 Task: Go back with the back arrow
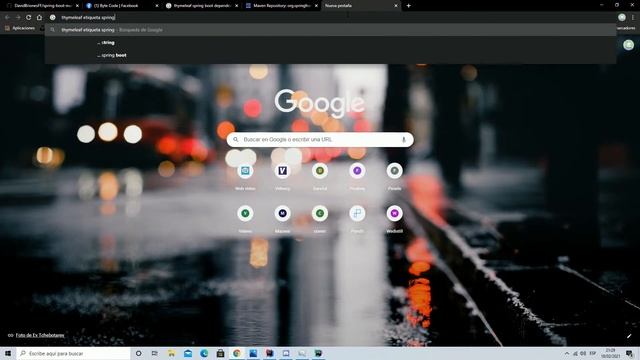(x=7, y=18)
